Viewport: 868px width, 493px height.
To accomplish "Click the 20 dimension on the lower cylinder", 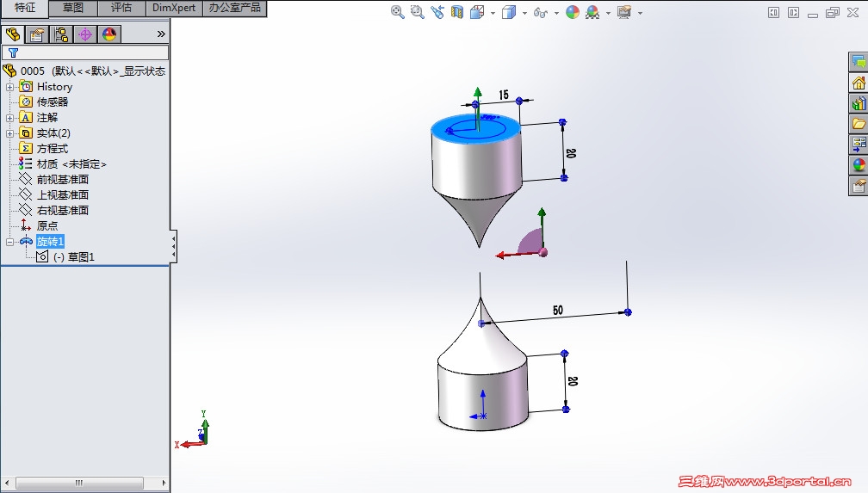I will (x=573, y=381).
